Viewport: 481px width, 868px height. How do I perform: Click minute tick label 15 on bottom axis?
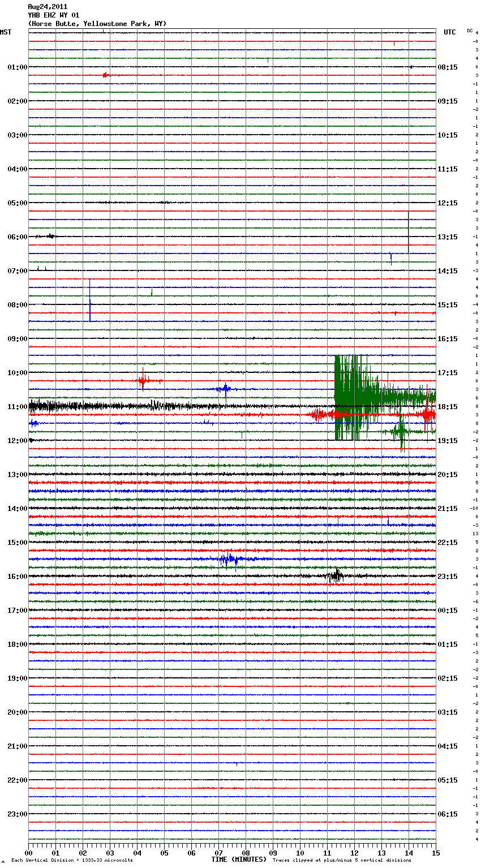(436, 853)
